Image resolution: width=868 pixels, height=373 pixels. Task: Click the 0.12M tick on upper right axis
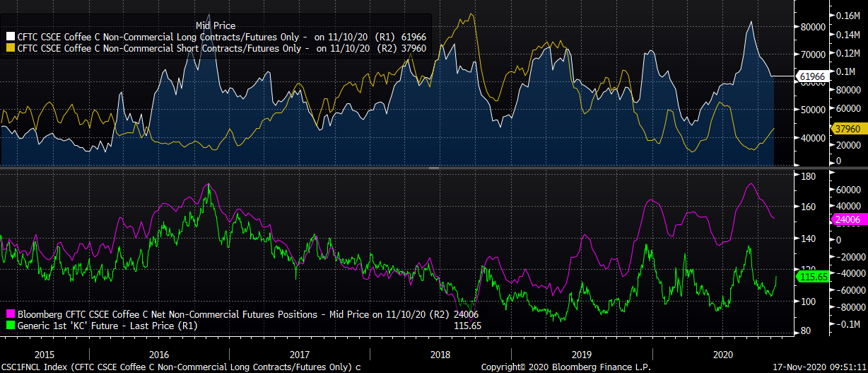coord(848,53)
